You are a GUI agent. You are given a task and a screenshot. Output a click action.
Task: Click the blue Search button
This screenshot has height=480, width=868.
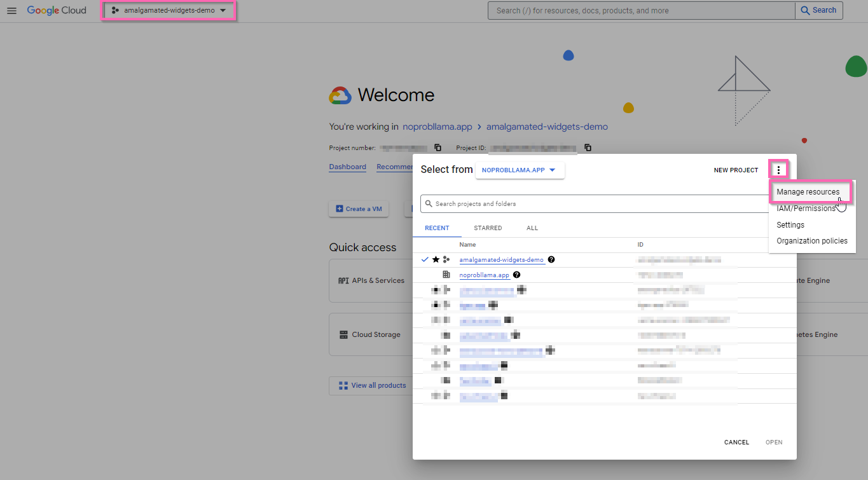818,10
